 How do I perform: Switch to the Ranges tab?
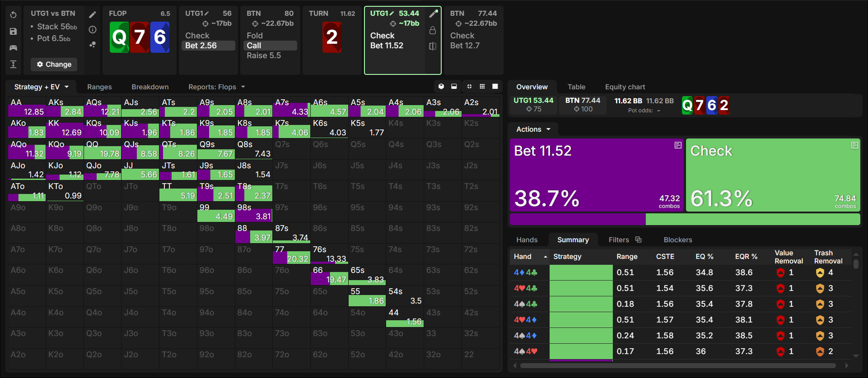[x=99, y=87]
